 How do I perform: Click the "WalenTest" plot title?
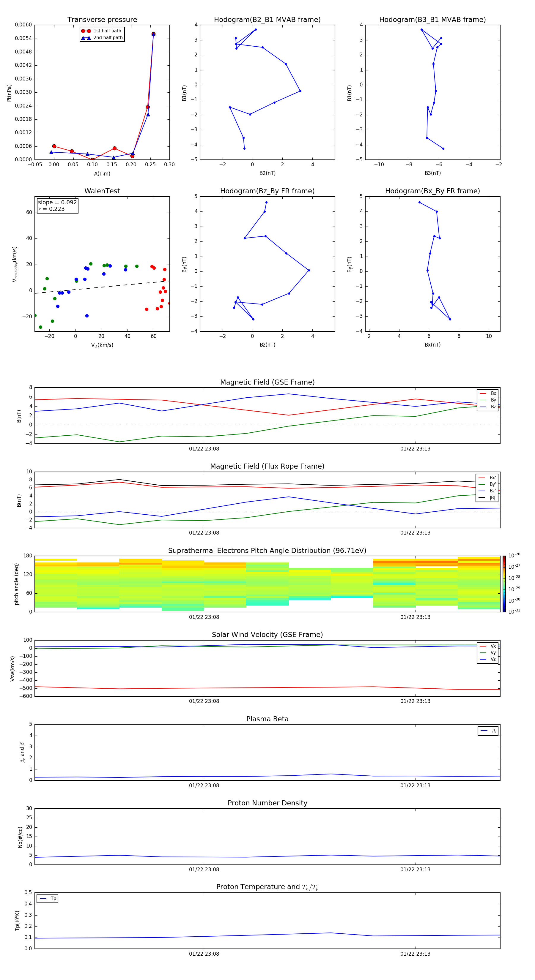(x=102, y=191)
